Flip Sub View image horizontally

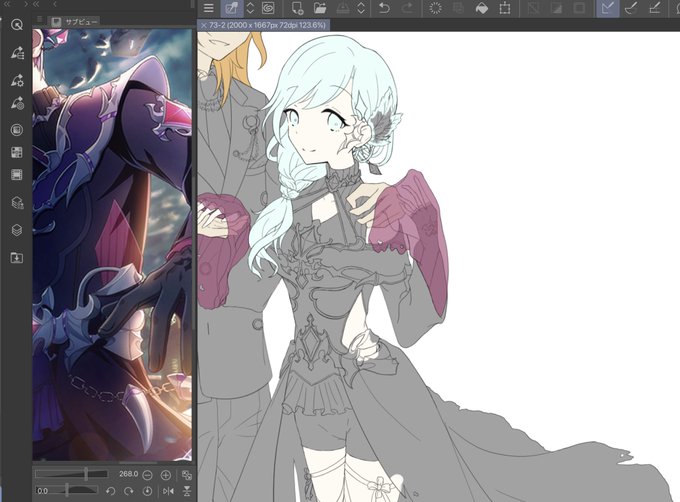pyautogui.click(x=168, y=491)
